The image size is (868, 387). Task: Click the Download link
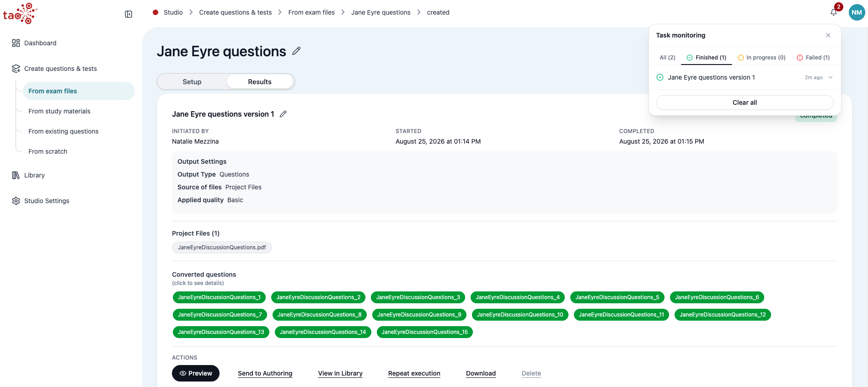[481, 373]
